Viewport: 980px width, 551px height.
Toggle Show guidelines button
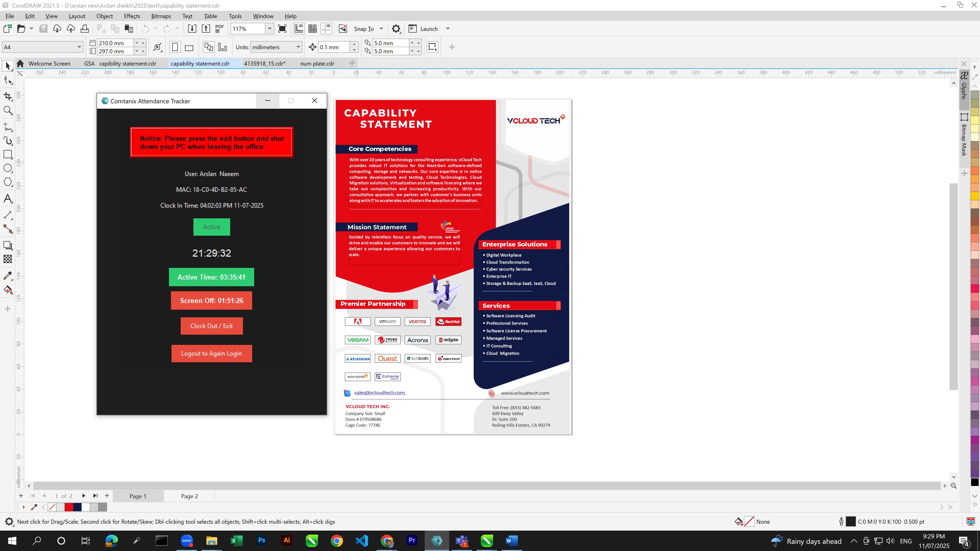pyautogui.click(x=326, y=29)
